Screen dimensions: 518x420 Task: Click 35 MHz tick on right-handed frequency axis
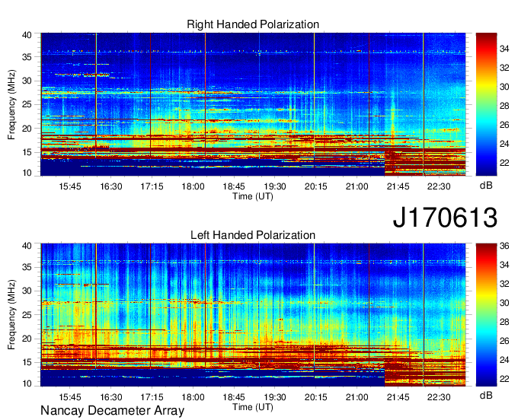pyautogui.click(x=27, y=57)
